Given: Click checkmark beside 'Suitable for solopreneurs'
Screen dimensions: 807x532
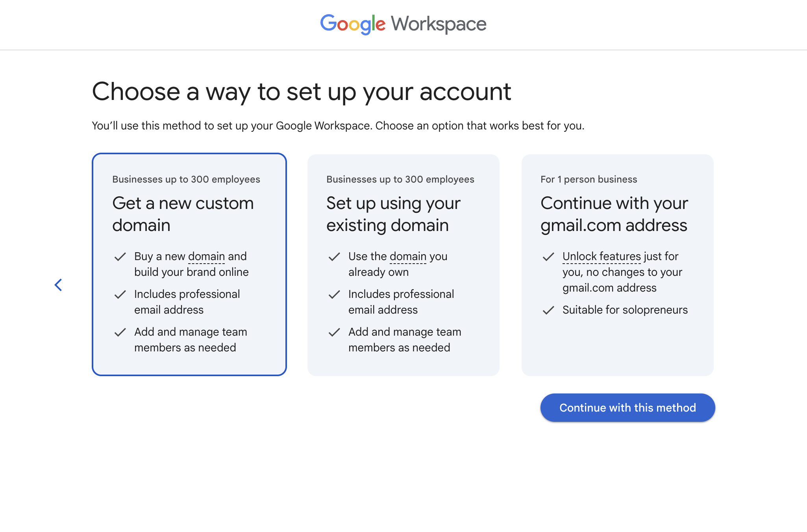Looking at the screenshot, I should click(548, 310).
